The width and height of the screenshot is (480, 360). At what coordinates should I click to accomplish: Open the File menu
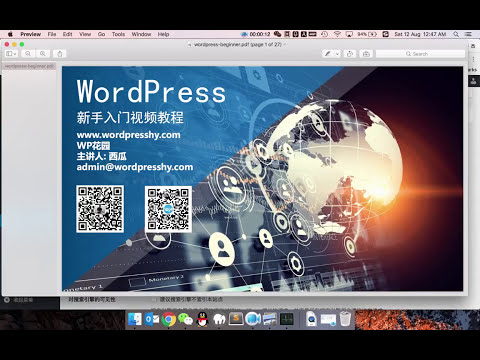[x=52, y=34]
